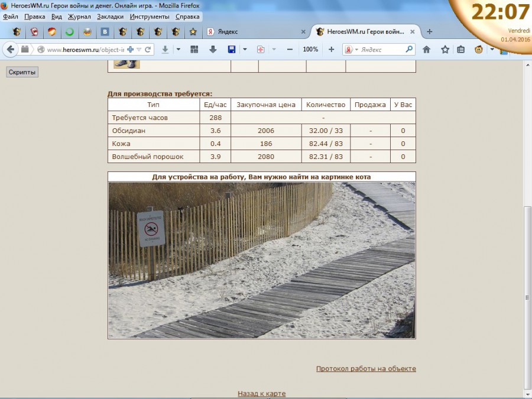Bookmark this page with the star icon
532x399 pixels.
tap(445, 50)
